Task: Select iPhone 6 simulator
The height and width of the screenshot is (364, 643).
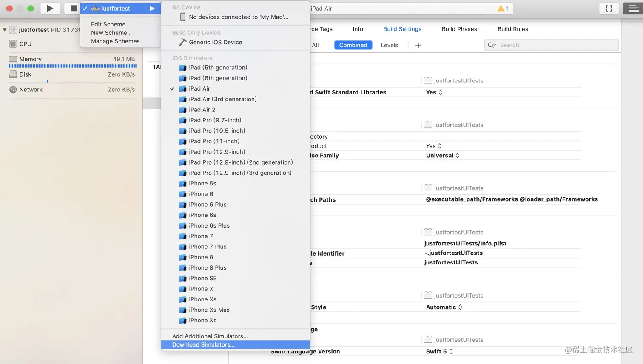Action: click(236, 194)
